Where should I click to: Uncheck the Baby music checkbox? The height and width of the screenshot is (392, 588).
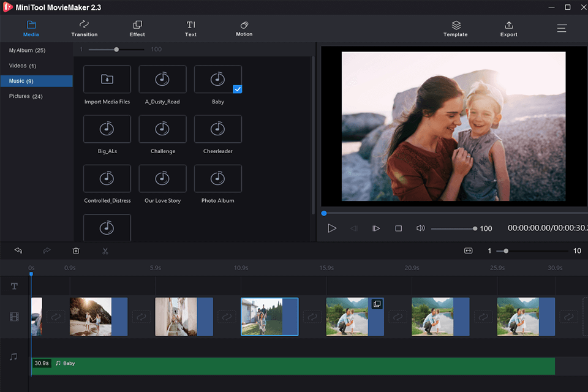[x=238, y=89]
